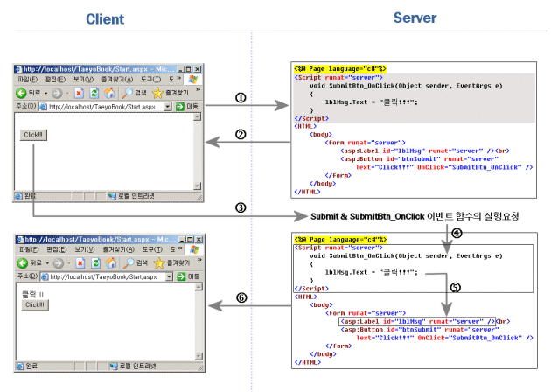Click the red Stop icon in lower browser window
This screenshot has width=551, height=392.
pos(80,263)
